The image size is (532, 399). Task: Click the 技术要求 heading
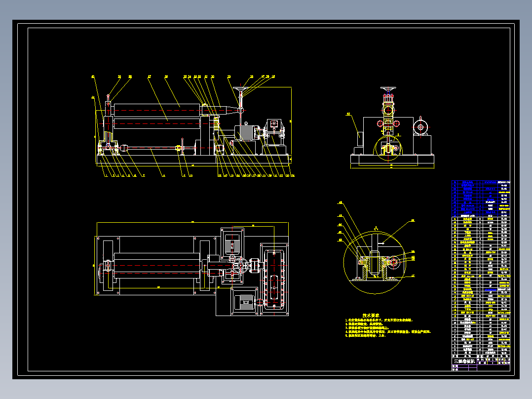[x=371, y=316]
